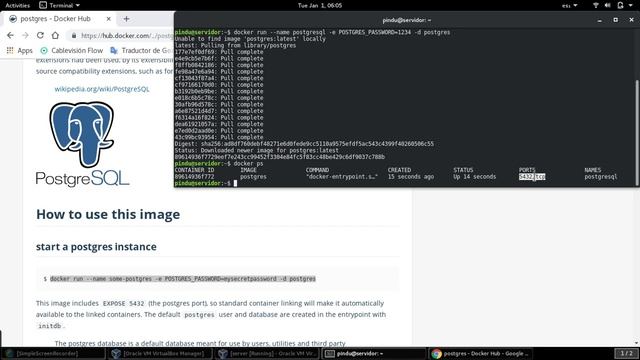
Task: Open keyboard layout selector 'es'
Action: click(x=570, y=5)
